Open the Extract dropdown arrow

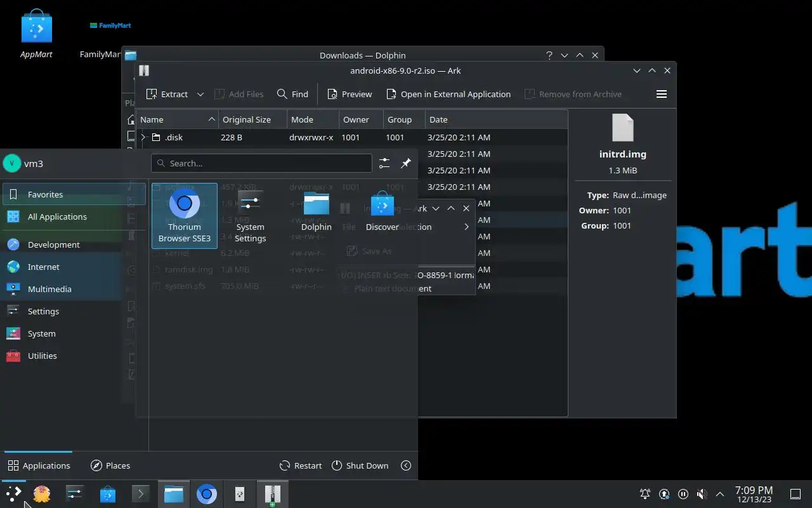tap(200, 94)
